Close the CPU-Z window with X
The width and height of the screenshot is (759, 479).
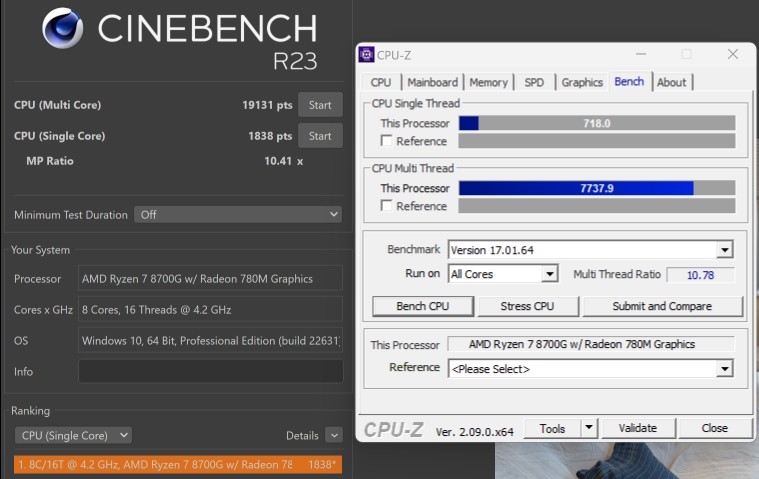point(733,54)
